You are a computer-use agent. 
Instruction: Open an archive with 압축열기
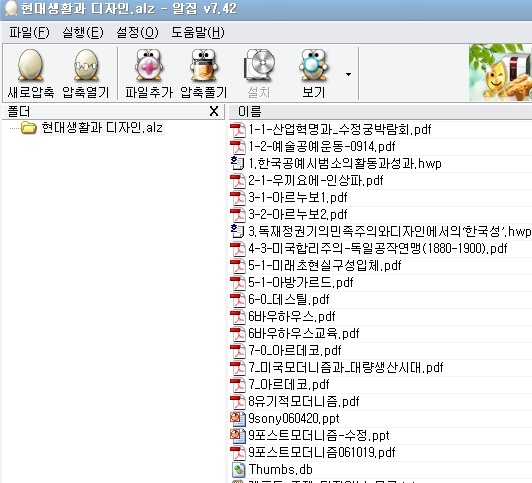pyautogui.click(x=86, y=74)
